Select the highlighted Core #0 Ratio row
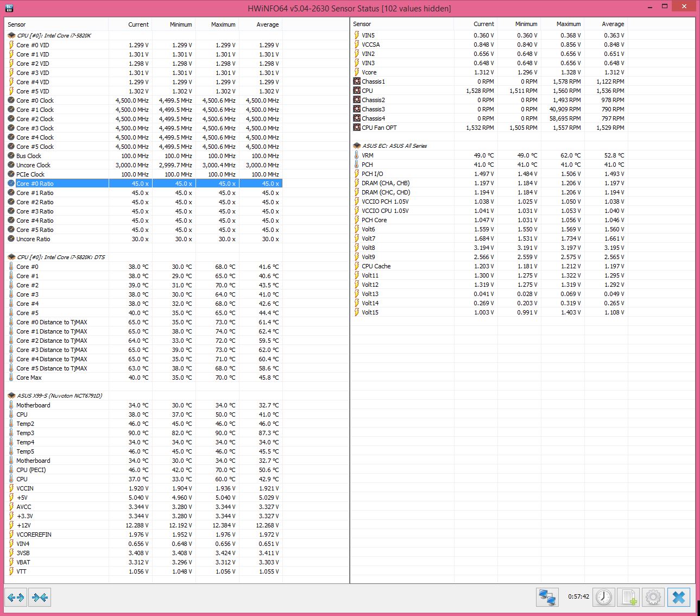The height and width of the screenshot is (616, 700). click(x=144, y=184)
